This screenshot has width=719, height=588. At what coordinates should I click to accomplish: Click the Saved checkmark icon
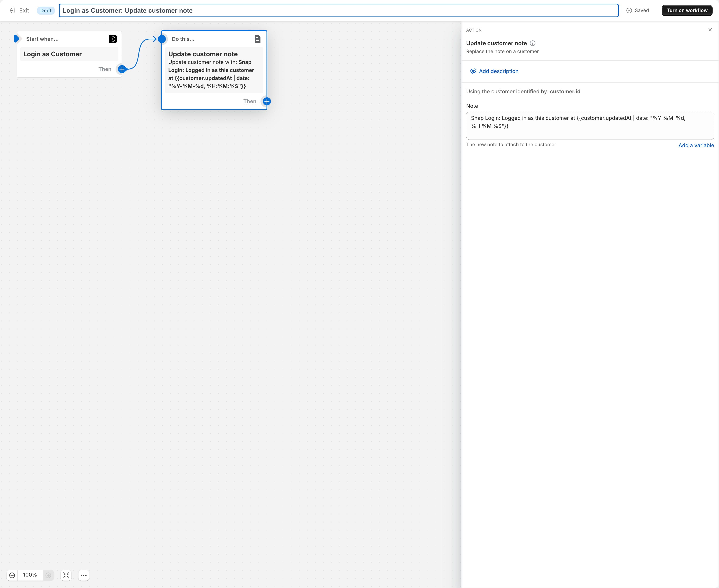pos(629,10)
